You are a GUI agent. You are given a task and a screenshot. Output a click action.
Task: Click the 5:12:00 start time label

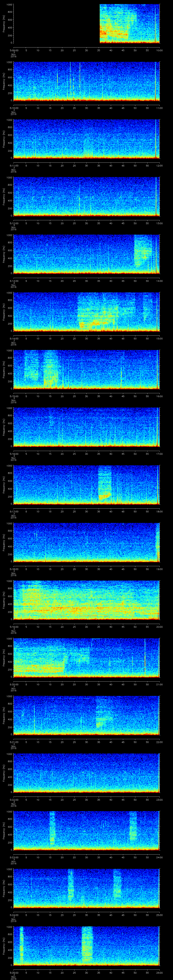(14, 223)
